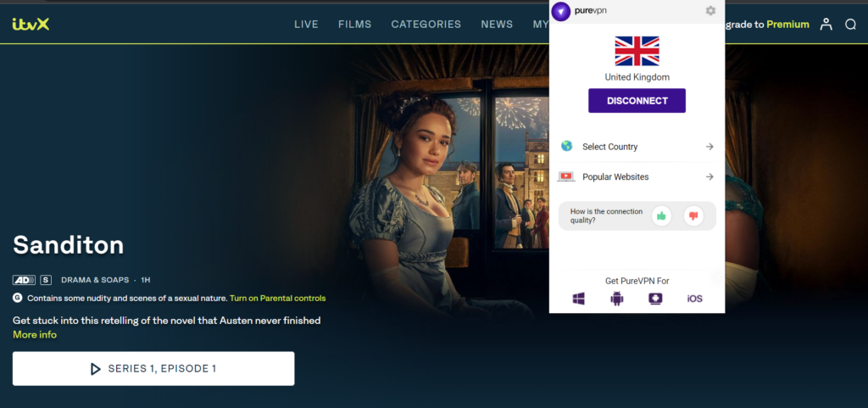Open ITVX account profile icon
Viewport: 868px width, 408px height.
point(826,25)
